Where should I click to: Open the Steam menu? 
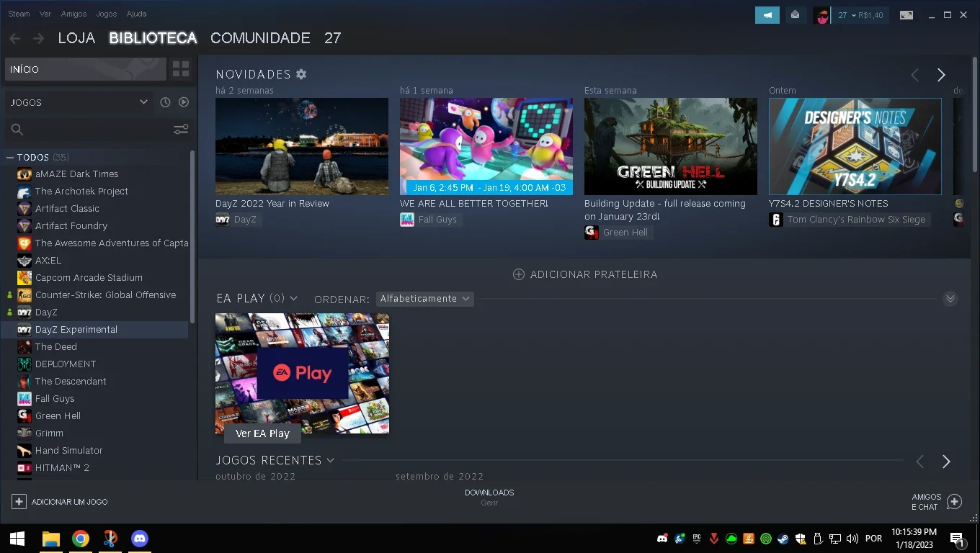point(19,14)
